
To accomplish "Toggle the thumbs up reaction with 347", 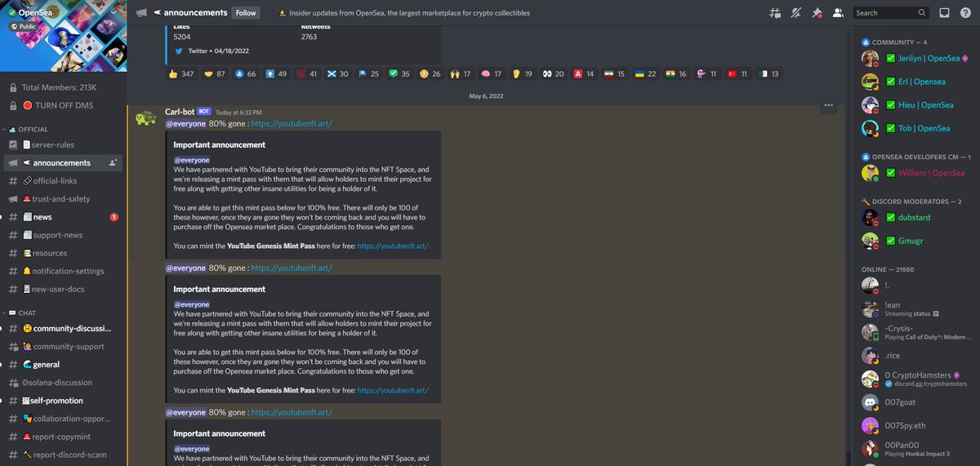I will [x=181, y=74].
